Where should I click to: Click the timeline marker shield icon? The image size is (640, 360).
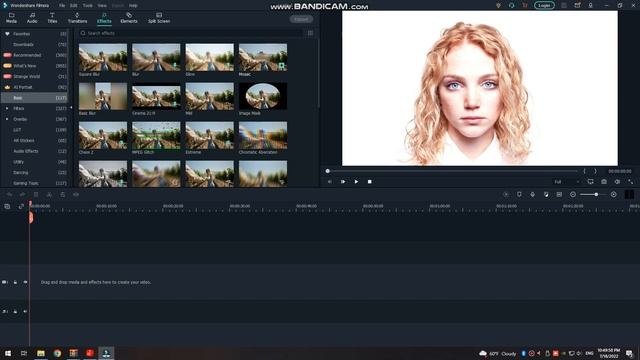pos(519,195)
